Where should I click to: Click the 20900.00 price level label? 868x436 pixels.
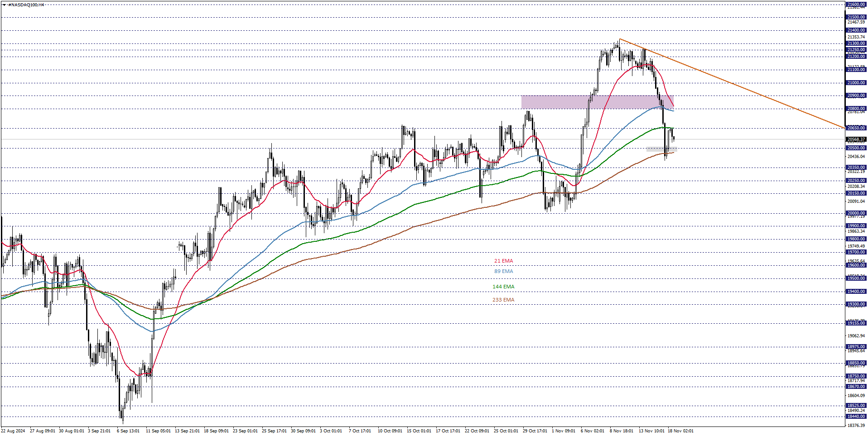pyautogui.click(x=856, y=96)
